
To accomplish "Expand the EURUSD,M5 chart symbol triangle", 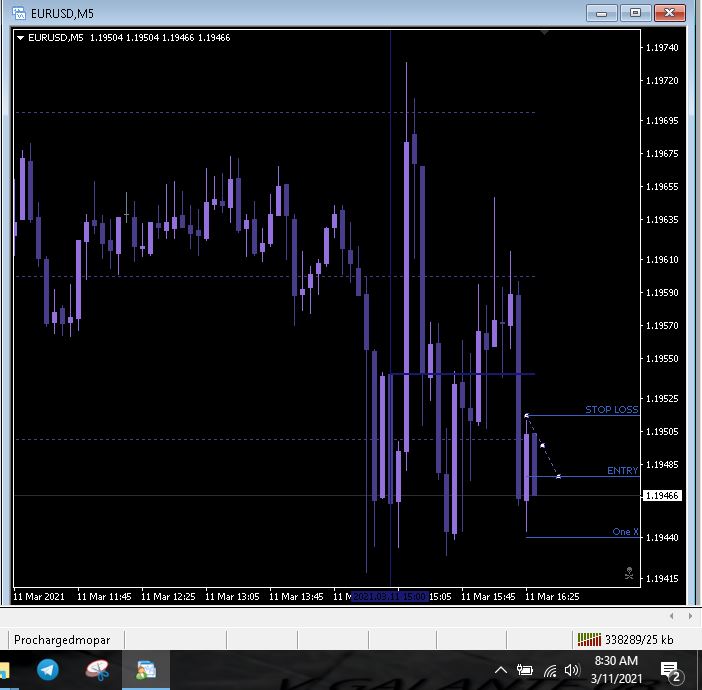I will point(20,38).
